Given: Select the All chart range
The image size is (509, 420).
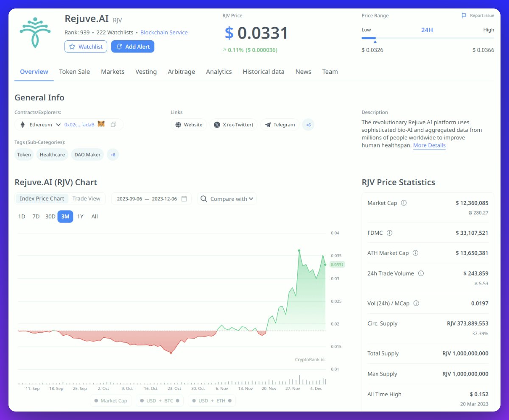Looking at the screenshot, I should click(95, 217).
